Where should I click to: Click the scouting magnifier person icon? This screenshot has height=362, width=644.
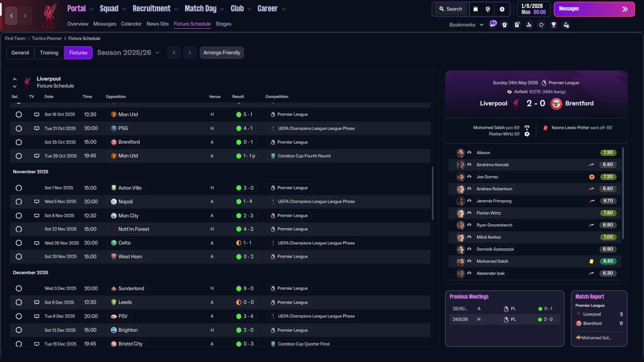[529, 25]
